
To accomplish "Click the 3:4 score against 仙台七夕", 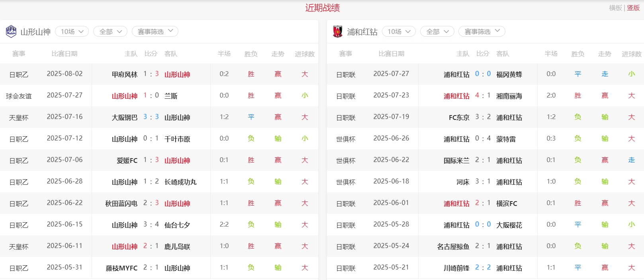I will point(151,225).
